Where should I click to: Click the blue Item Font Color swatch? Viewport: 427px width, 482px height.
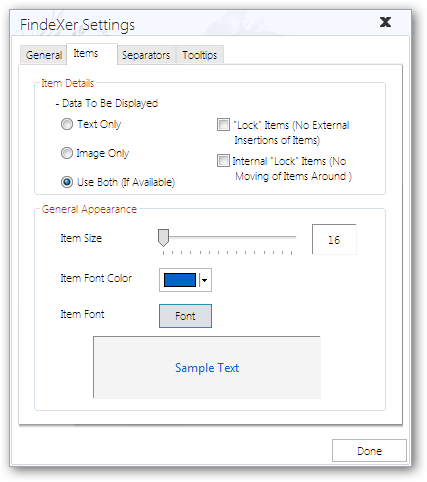point(180,280)
